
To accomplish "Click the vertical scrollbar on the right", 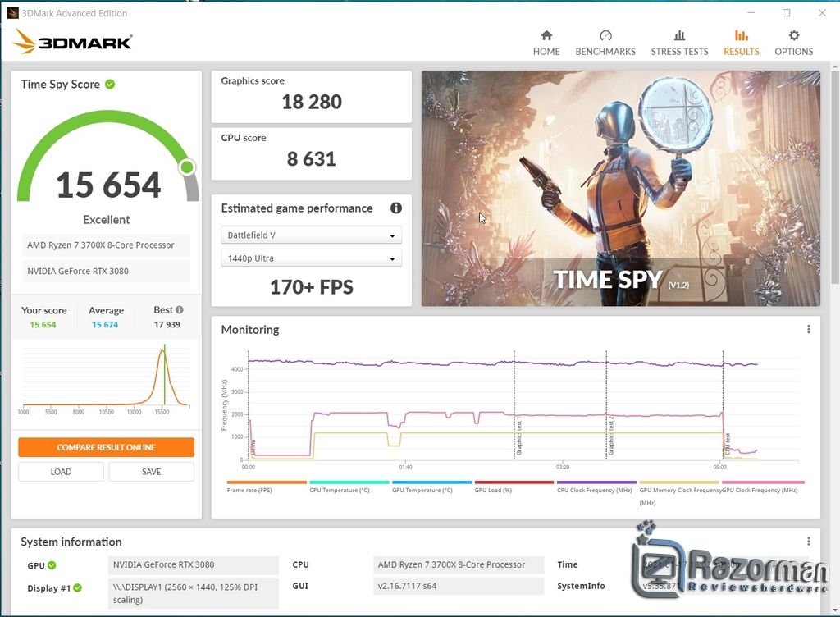I will pyautogui.click(x=834, y=176).
